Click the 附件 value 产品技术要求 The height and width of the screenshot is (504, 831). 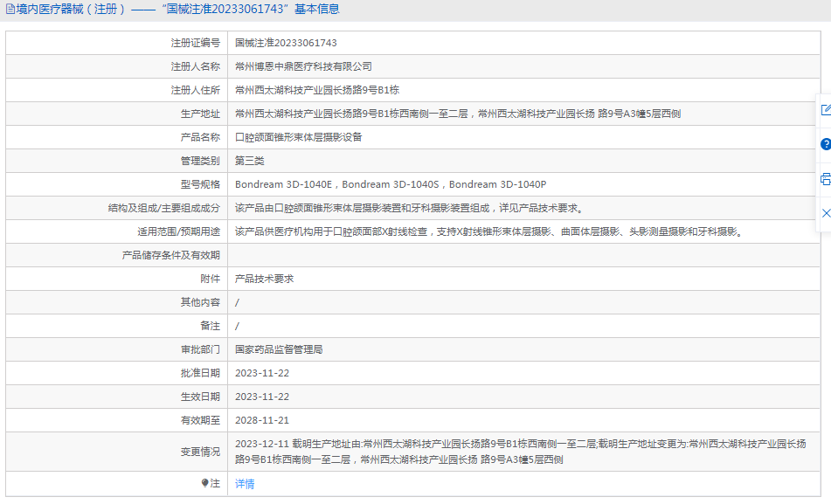point(264,279)
